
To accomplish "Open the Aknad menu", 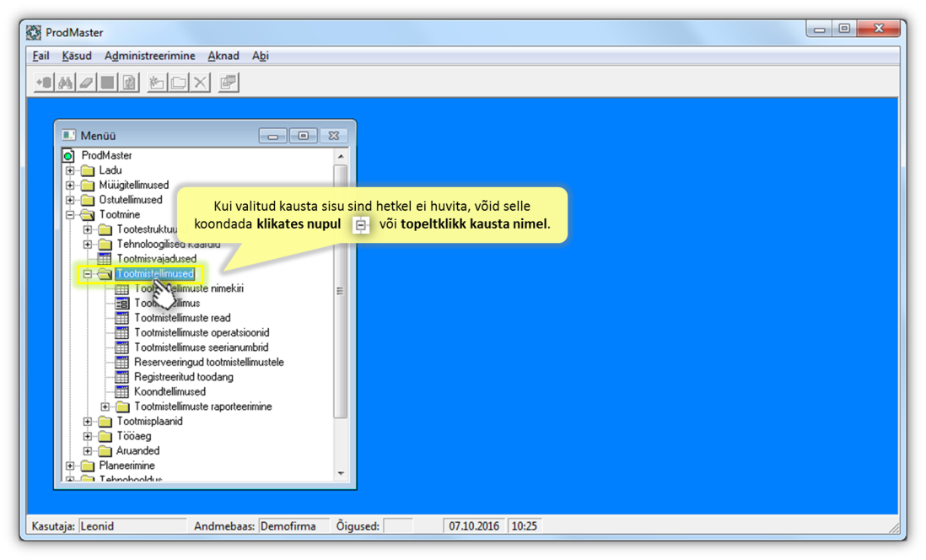I will [223, 56].
